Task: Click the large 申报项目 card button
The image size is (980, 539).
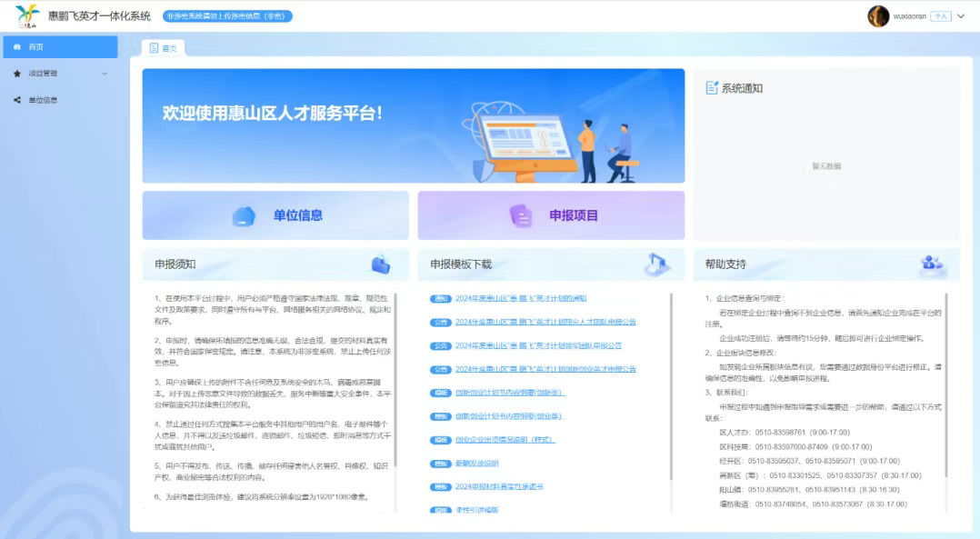Action: (551, 215)
